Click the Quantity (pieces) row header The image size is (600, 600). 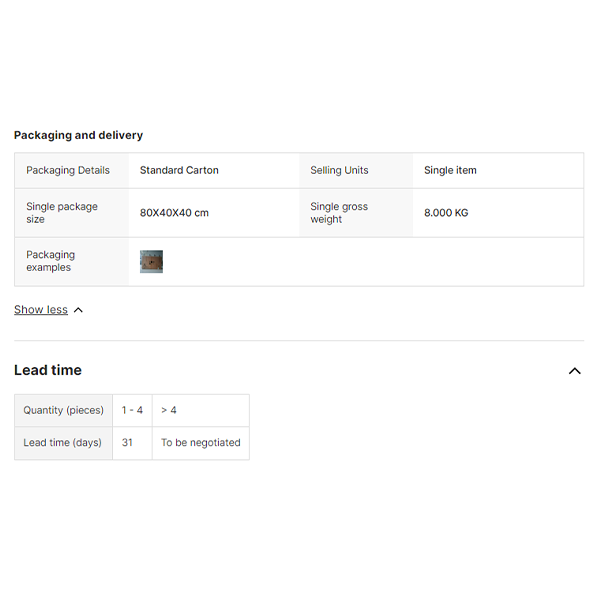pos(64,410)
